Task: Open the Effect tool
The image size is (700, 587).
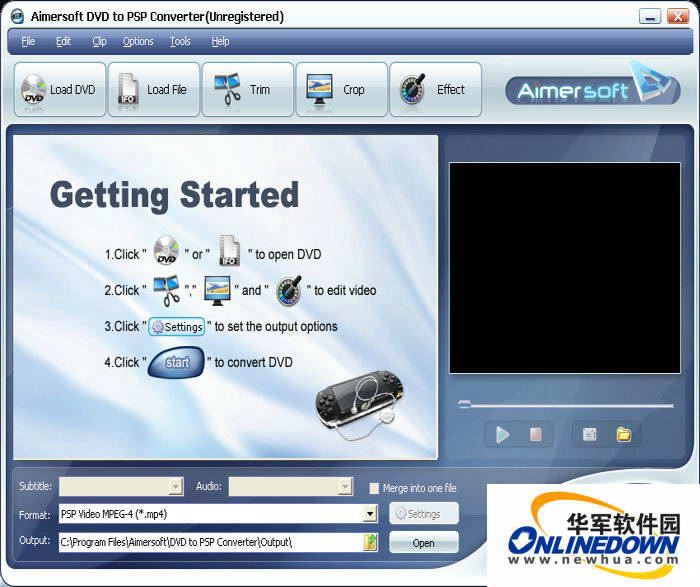Action: click(435, 90)
